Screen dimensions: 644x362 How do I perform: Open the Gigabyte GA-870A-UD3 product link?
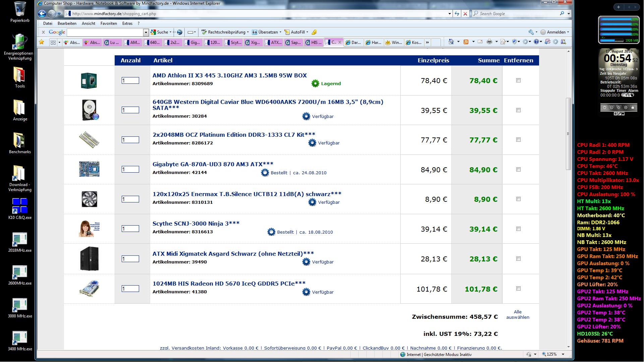click(x=213, y=164)
